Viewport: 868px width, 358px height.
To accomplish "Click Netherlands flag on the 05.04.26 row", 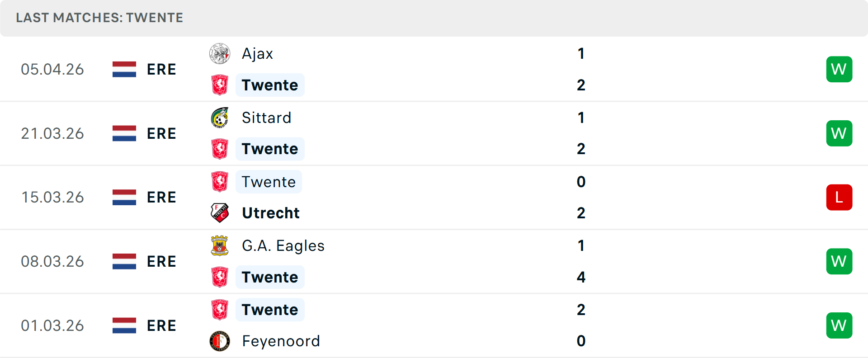I will pos(124,69).
